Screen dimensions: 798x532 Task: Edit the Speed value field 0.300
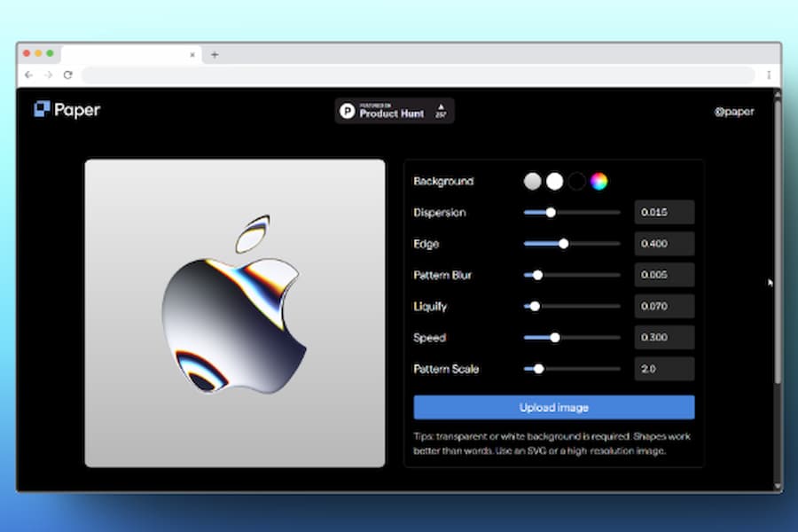coord(664,338)
